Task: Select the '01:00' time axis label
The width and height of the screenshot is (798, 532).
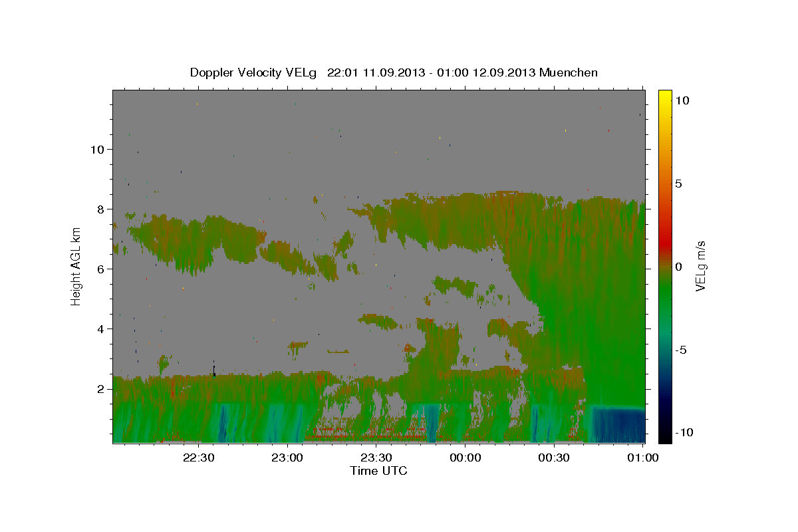Action: coord(642,458)
